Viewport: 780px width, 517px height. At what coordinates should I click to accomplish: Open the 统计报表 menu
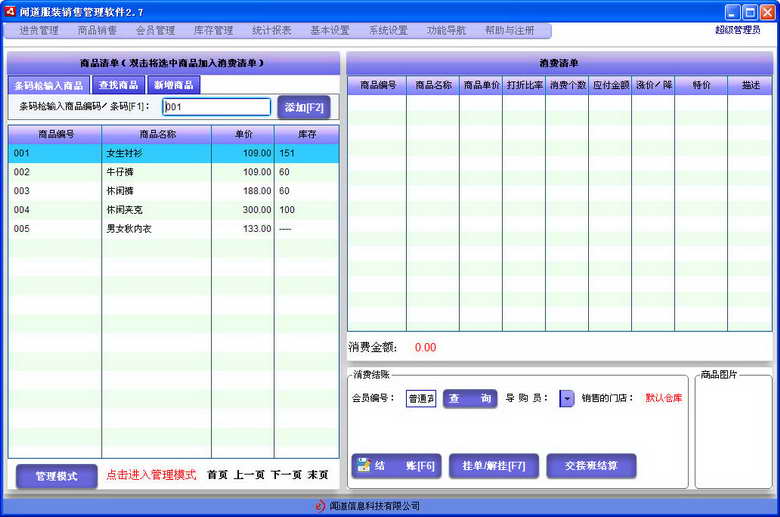(271, 31)
